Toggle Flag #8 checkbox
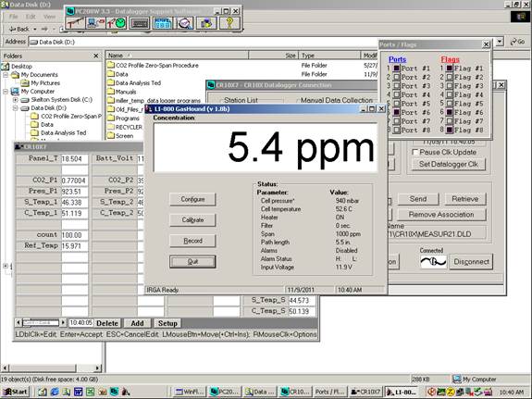The height and width of the screenshot is (399, 532). tap(450, 130)
